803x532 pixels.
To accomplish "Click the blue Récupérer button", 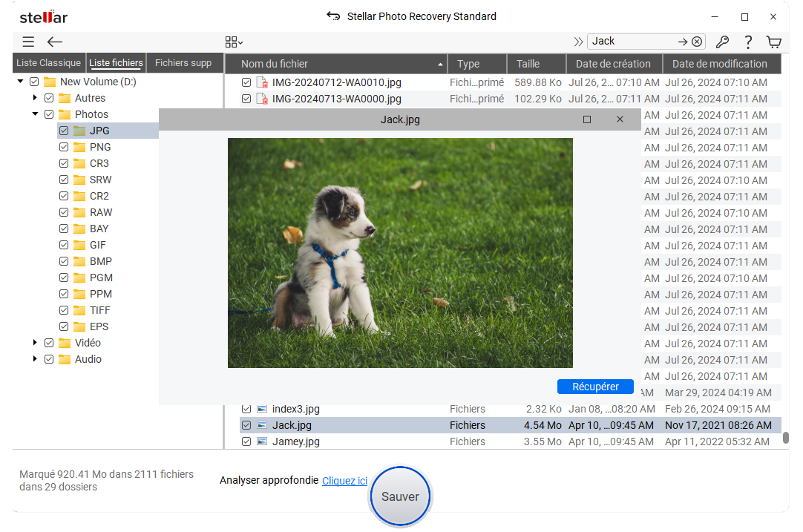I will [x=594, y=387].
